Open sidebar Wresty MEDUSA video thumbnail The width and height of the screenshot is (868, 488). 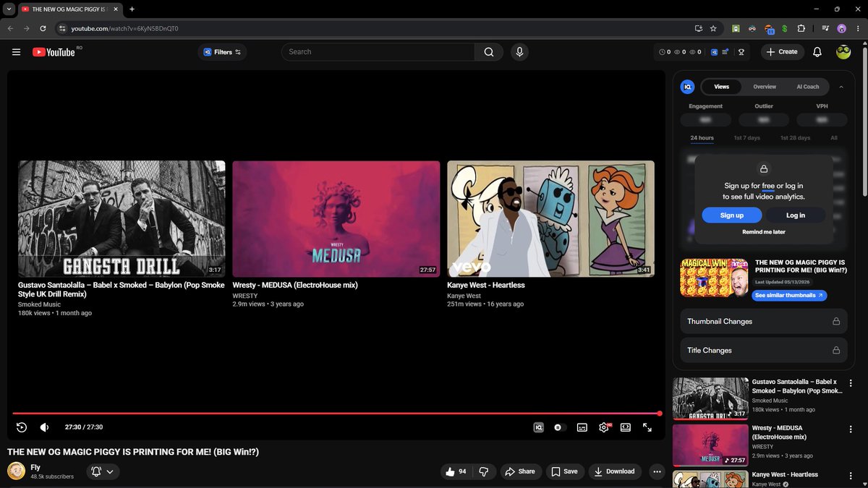click(710, 445)
